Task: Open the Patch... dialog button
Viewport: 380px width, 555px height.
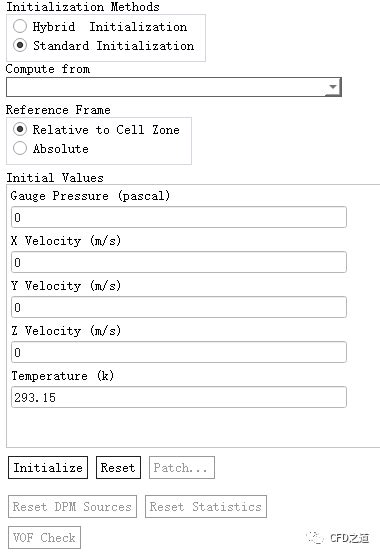Action: click(x=182, y=468)
